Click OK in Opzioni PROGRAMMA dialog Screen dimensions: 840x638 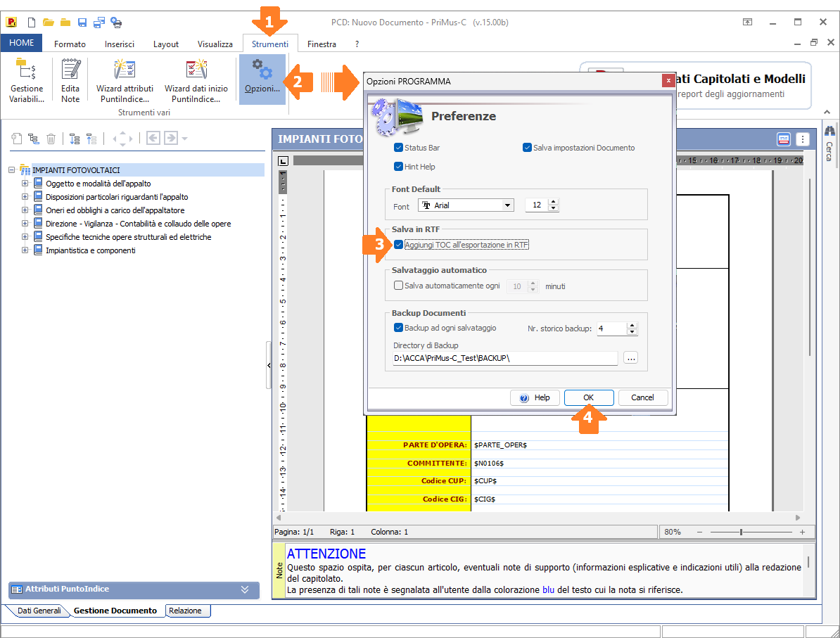click(x=588, y=397)
